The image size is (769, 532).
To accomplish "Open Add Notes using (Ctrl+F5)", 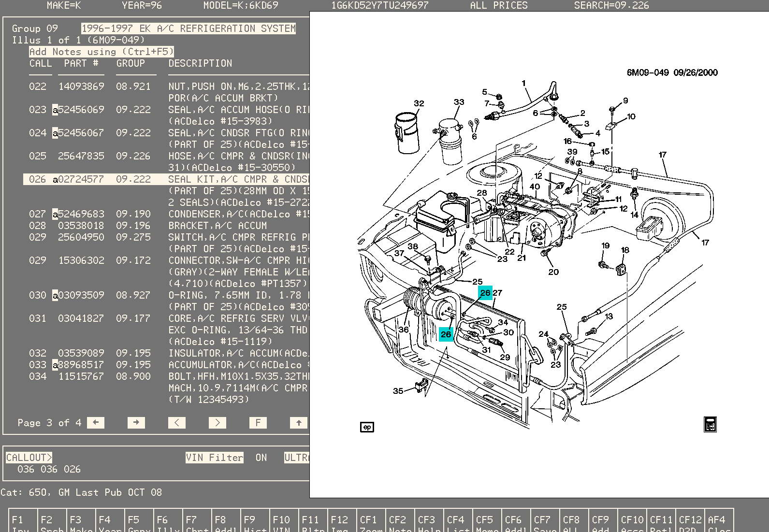I will coord(101,52).
